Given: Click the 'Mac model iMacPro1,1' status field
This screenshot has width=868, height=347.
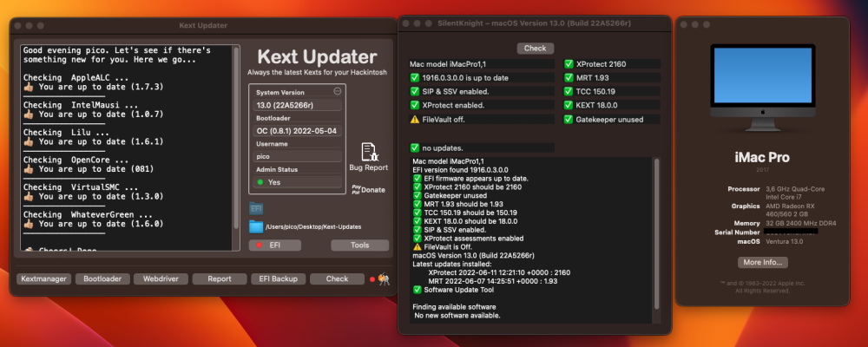Looking at the screenshot, I should (x=482, y=64).
